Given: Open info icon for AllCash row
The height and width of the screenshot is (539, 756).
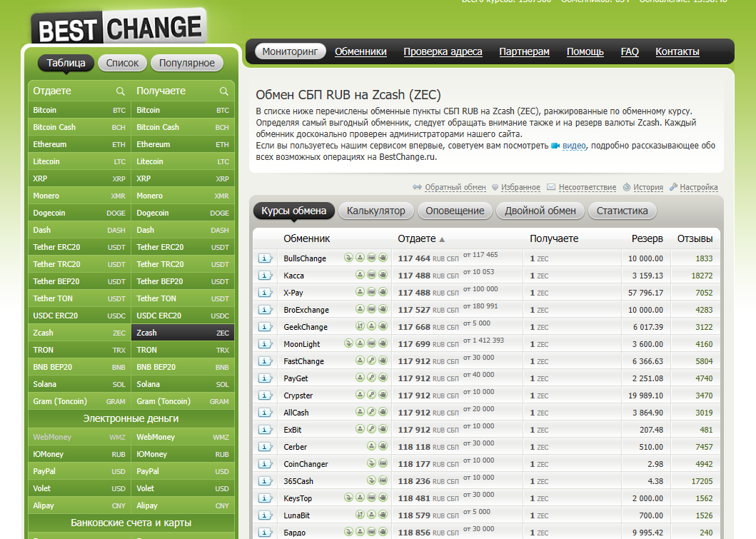Looking at the screenshot, I should point(265,413).
